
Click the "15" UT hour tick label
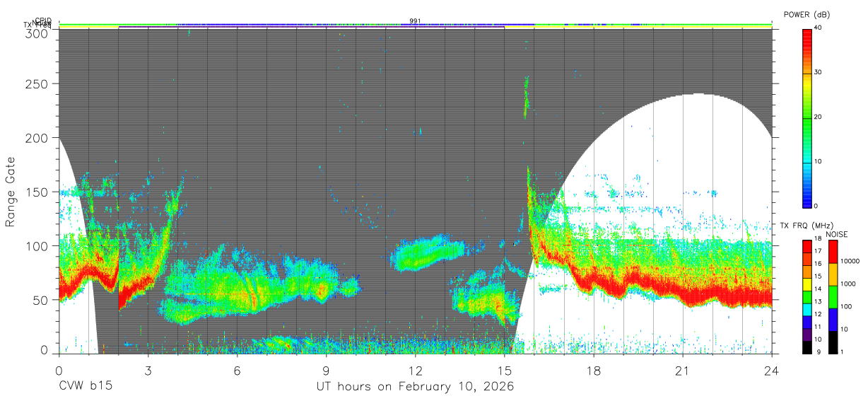(x=504, y=371)
